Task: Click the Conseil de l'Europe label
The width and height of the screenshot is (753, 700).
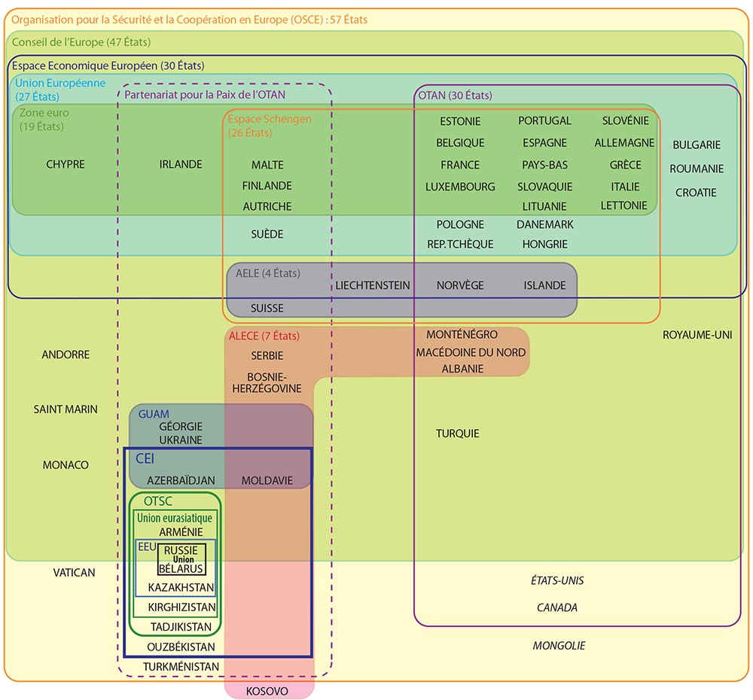Action: [83, 43]
